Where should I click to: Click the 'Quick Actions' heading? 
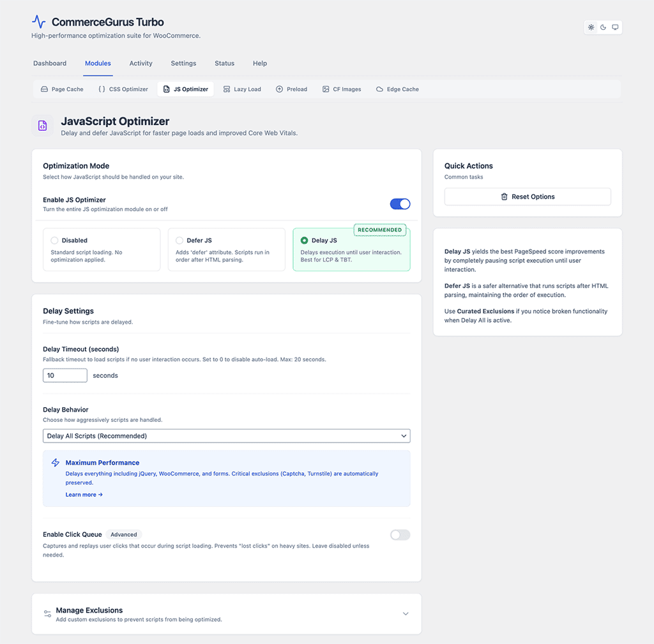point(468,166)
